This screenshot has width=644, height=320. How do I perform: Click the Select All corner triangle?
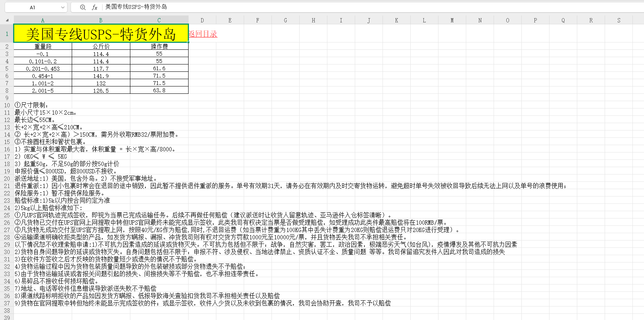point(7,20)
